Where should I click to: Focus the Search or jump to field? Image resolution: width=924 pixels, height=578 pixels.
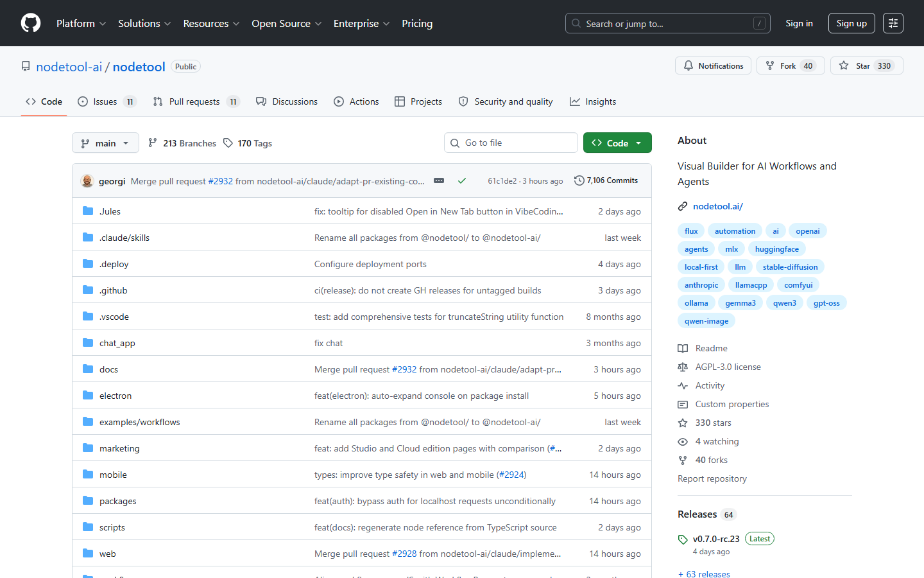667,23
